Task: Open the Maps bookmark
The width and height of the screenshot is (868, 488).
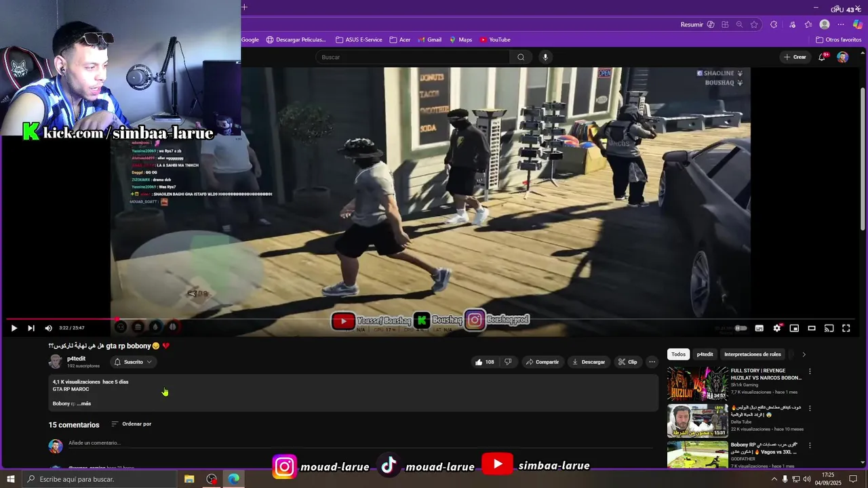Action: point(460,40)
